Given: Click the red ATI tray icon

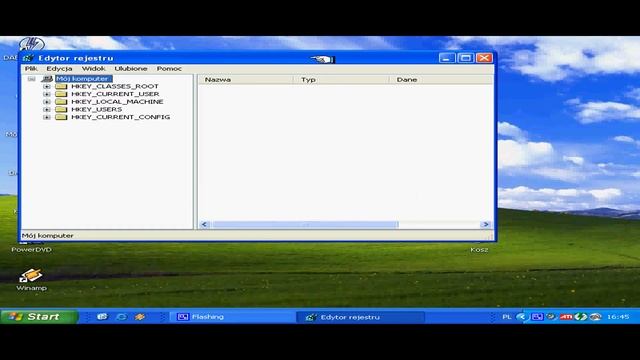Looking at the screenshot, I should 566,317.
